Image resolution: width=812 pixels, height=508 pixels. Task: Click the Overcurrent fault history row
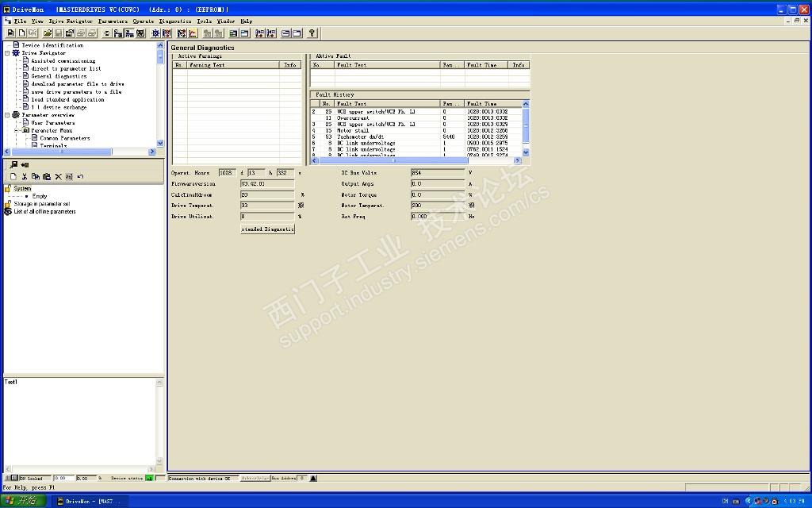[x=416, y=118]
